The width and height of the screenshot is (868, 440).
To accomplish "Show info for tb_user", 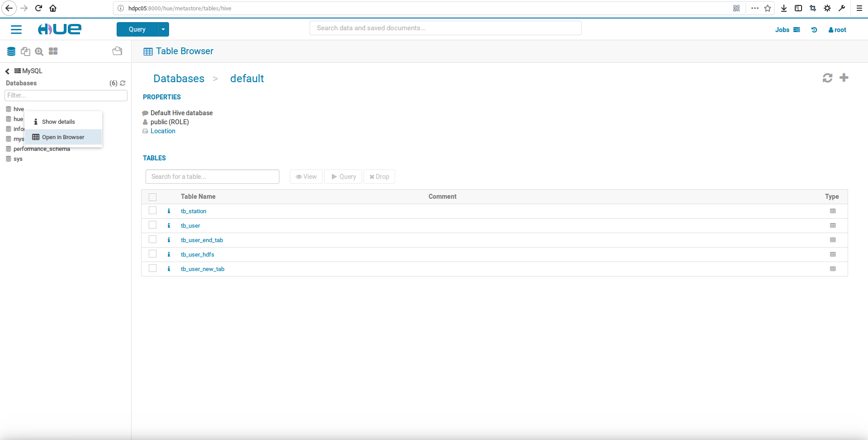I will (x=169, y=225).
